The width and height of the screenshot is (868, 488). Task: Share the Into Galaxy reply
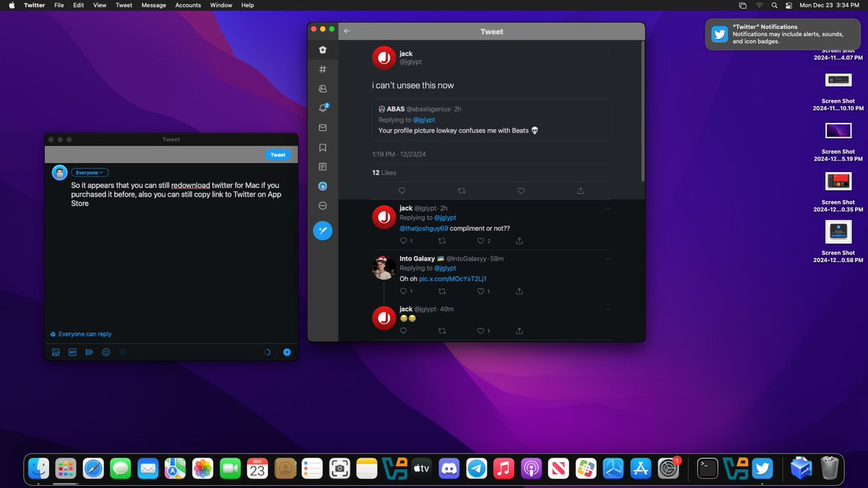(x=519, y=291)
